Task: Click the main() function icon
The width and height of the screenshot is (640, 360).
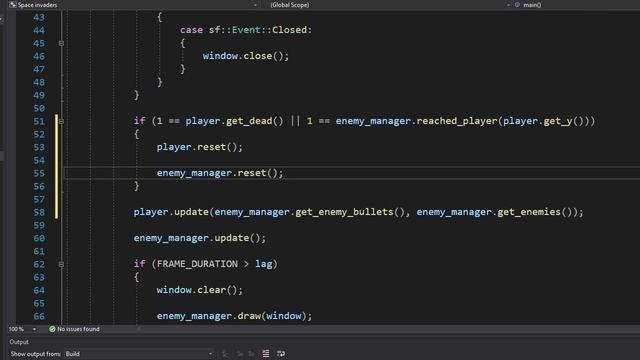Action: [517, 5]
